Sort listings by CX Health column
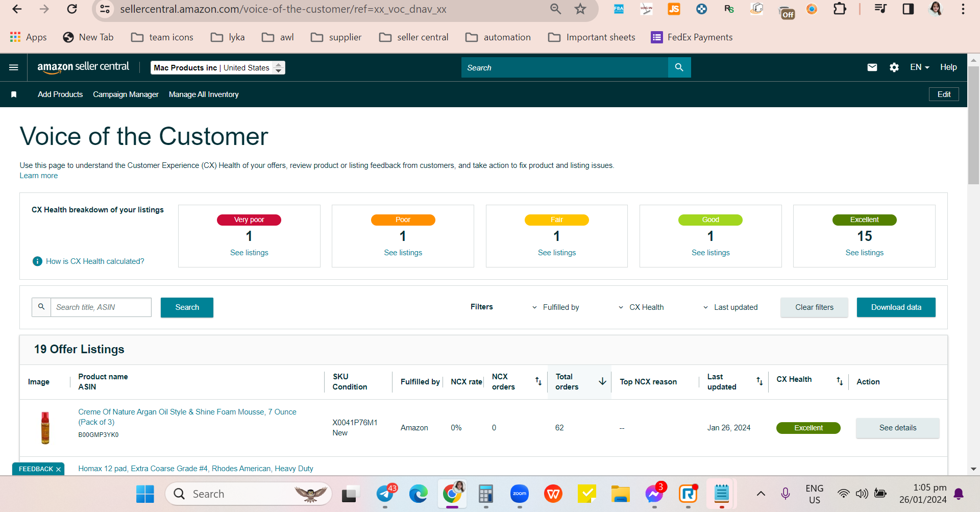This screenshot has width=980, height=512. click(x=840, y=381)
